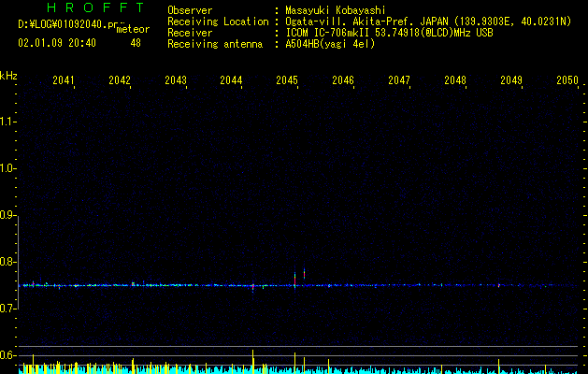Click antenna value A504HB(yagi 4el)

[330, 44]
